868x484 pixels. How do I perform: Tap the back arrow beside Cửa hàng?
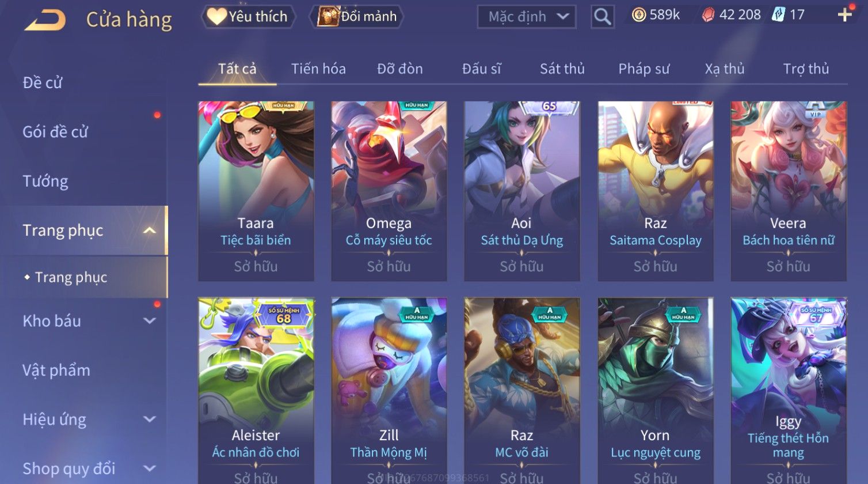pos(45,20)
